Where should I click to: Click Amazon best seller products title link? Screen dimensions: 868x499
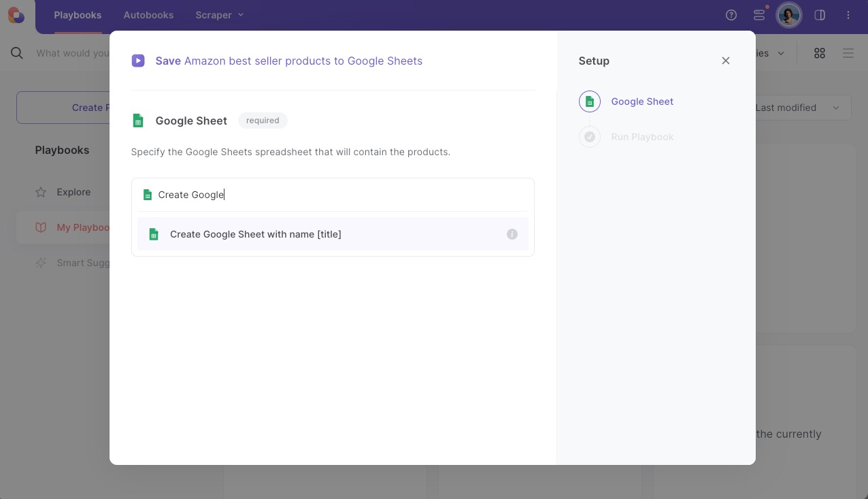(x=303, y=61)
